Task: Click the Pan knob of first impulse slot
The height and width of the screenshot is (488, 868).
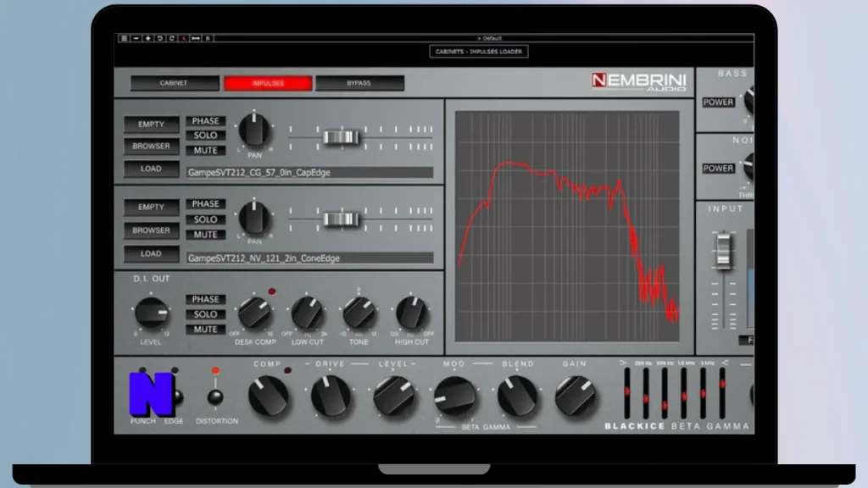Action: tap(254, 130)
